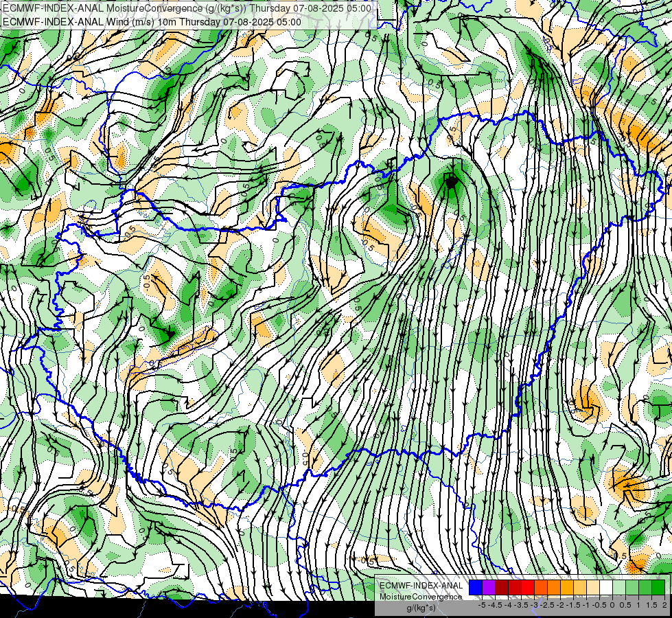Pick the pale peach swatch between -1 and -0.5
The width and height of the screenshot is (672, 618).
593,588
